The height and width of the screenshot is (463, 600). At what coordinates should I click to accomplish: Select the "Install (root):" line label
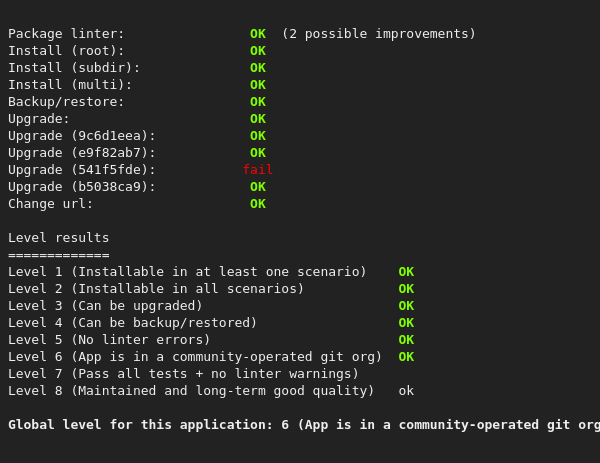pos(67,51)
